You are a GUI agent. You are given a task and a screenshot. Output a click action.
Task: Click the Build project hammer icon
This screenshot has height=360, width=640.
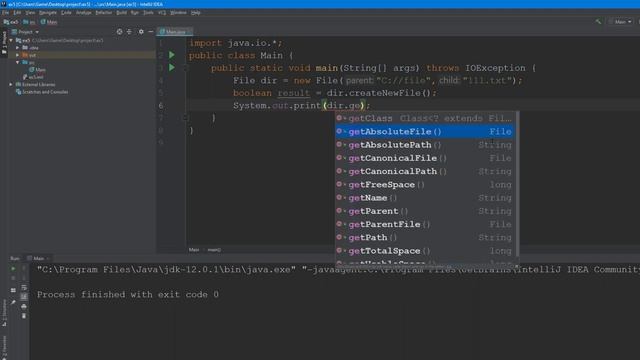(598, 22)
